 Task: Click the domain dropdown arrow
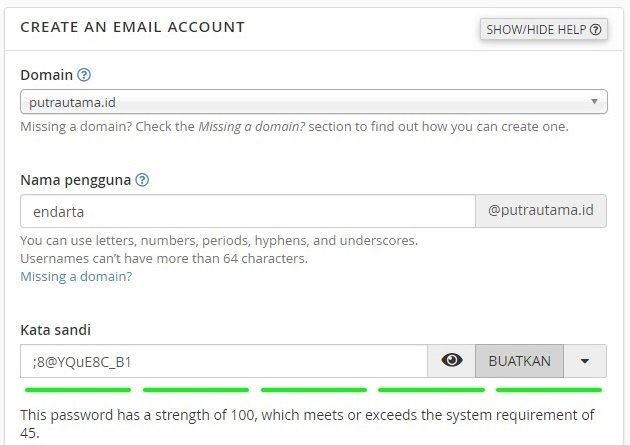point(594,102)
